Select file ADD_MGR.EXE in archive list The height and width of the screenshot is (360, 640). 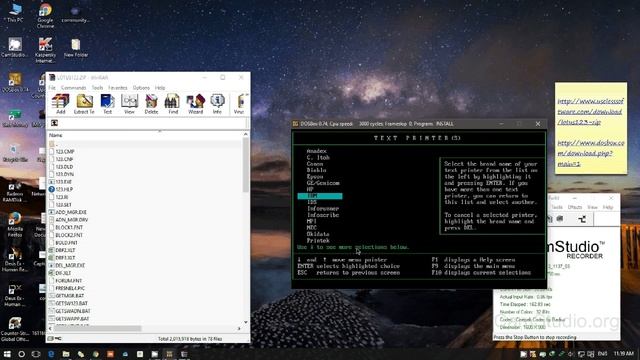[x=71, y=212]
